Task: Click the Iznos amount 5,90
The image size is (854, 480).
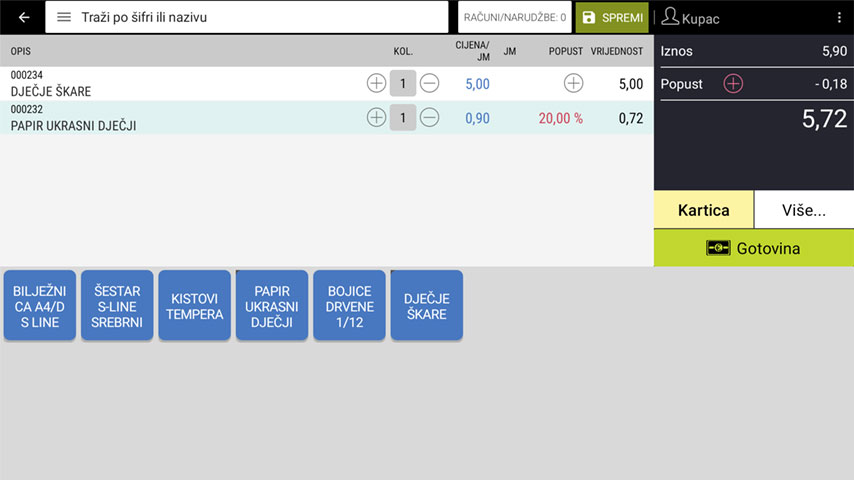Action: pos(834,51)
